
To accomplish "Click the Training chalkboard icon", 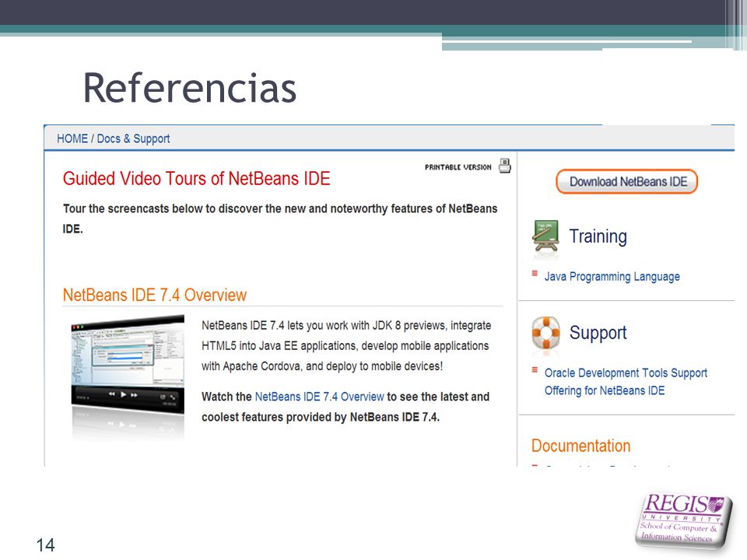I will [x=546, y=235].
